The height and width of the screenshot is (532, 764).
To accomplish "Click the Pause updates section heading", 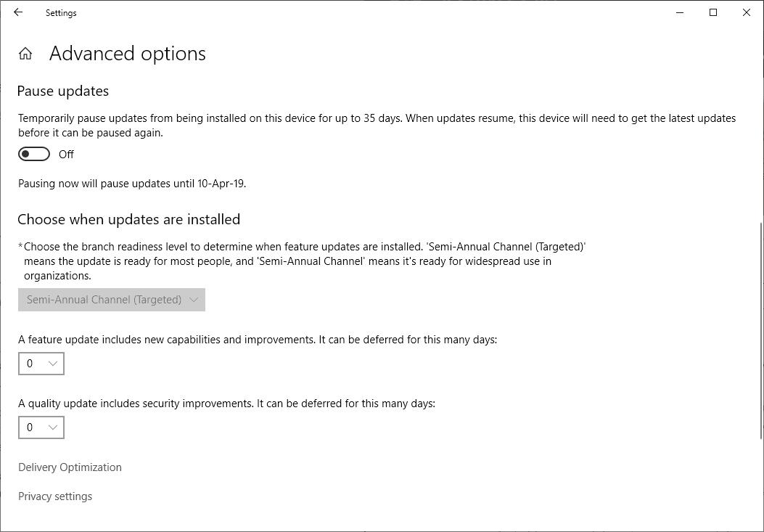I will [x=63, y=91].
